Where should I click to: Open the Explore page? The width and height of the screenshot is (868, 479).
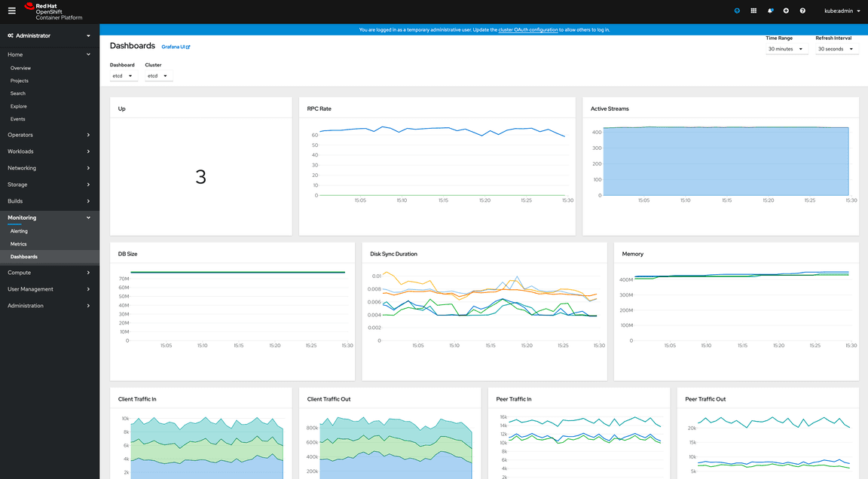pyautogui.click(x=18, y=106)
